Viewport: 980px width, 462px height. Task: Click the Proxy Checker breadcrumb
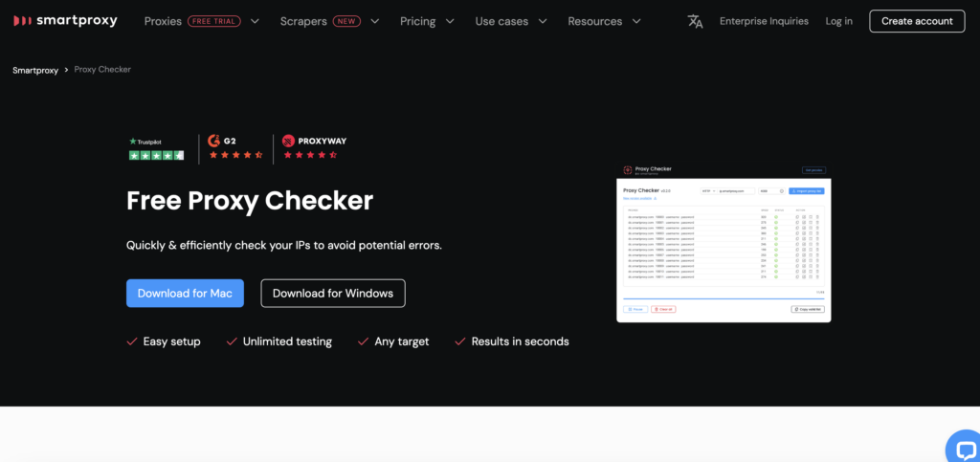pyautogui.click(x=102, y=69)
